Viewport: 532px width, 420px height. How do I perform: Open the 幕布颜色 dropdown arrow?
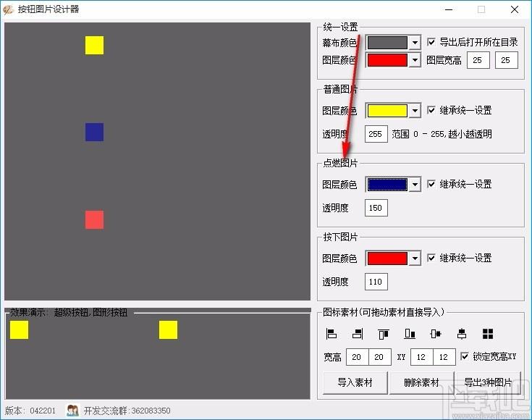coord(415,43)
